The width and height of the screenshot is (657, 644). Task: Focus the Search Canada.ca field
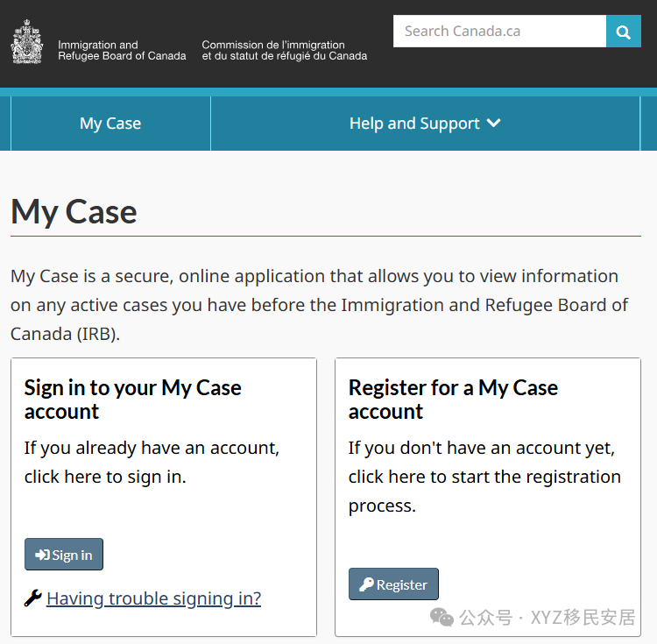(499, 32)
